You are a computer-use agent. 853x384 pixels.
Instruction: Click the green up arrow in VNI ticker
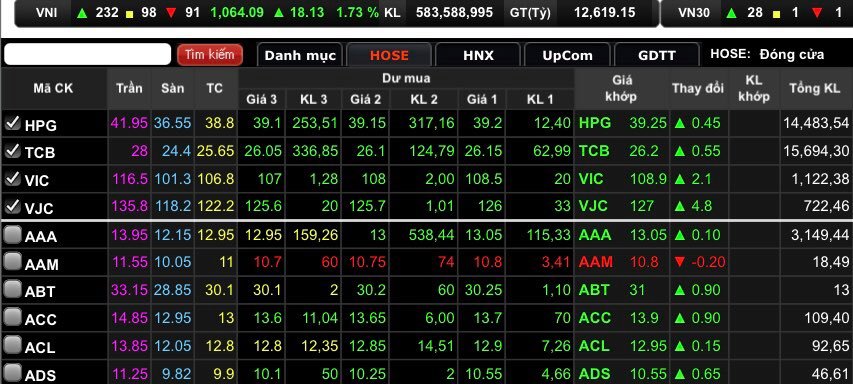[x=82, y=13]
